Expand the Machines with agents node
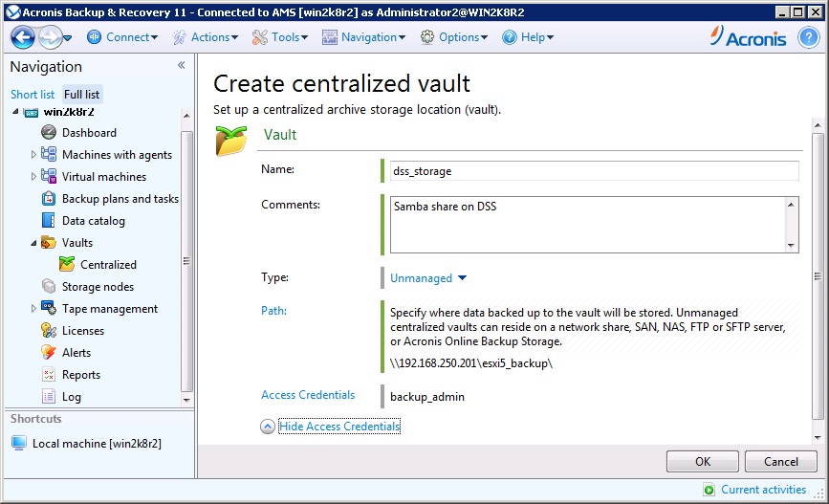Screen dimensions: 829x504 pyautogui.click(x=33, y=154)
